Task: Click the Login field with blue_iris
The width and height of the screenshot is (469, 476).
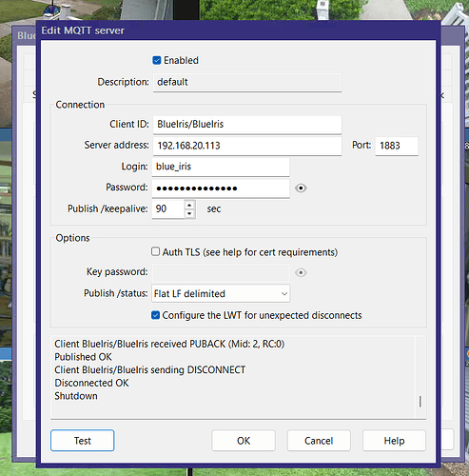Action: [221, 167]
